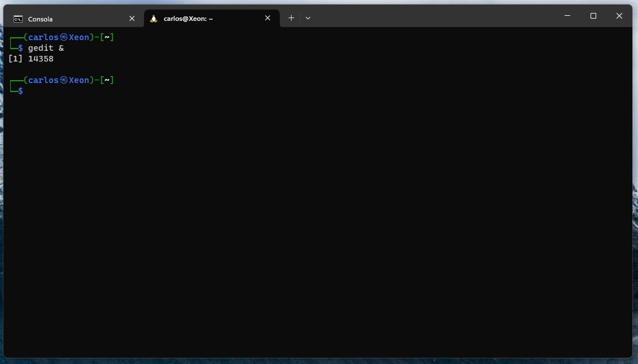Click the blank terminal area below the prompt
Image resolution: width=638 pixels, height=364 pixels.
316,226
